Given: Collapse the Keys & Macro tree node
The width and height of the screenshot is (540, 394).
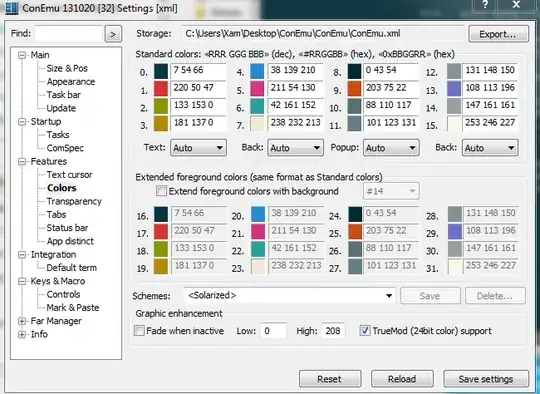Looking at the screenshot, I should (22, 281).
